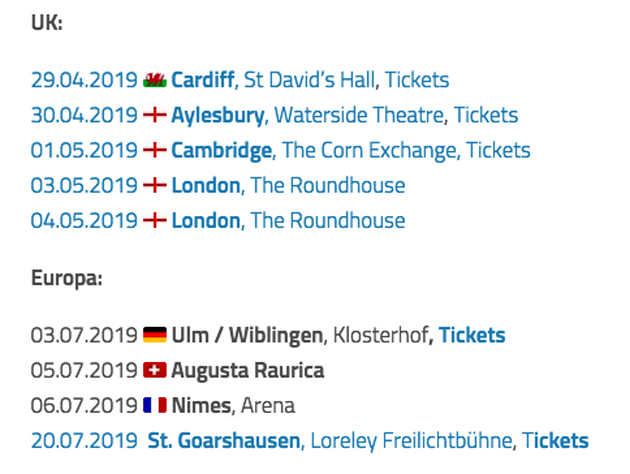
Task: Click the German flag next to Ulm / Wiblingen
Action: click(x=155, y=335)
